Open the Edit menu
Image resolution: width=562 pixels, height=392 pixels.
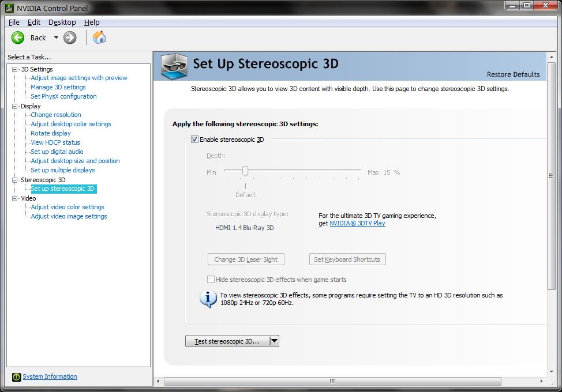tap(34, 22)
